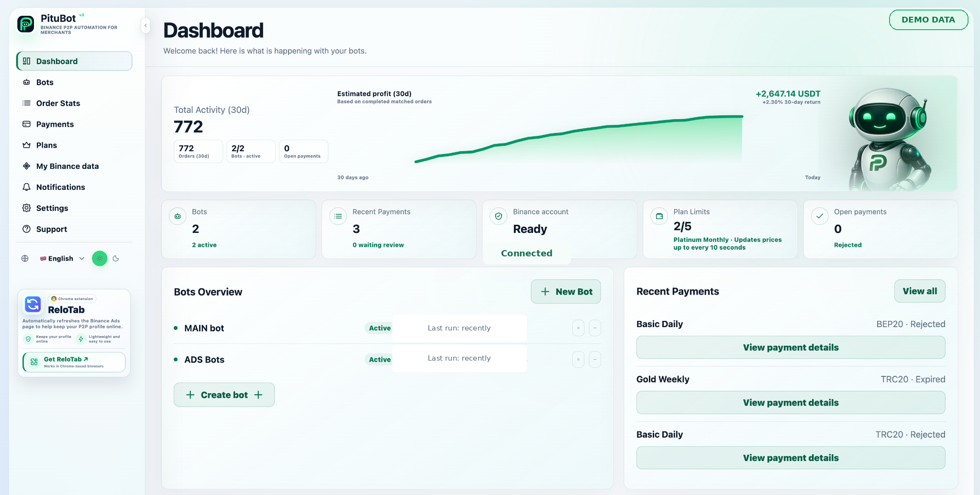980x495 pixels.
Task: Click the gear icon beside Settings
Action: tap(27, 208)
